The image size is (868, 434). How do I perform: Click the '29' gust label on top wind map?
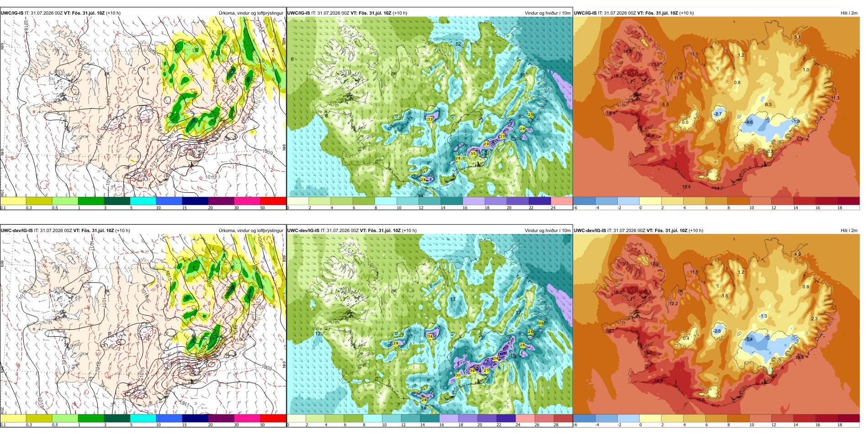coord(486,144)
